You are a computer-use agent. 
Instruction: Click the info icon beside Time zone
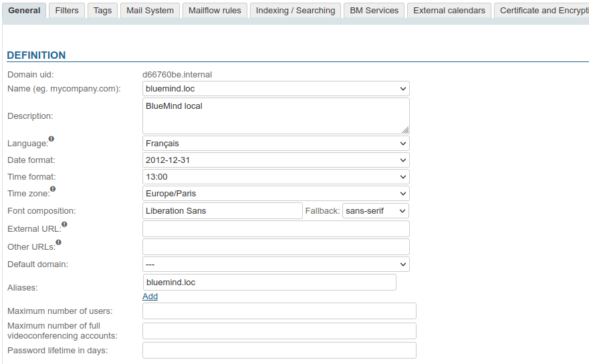(53, 190)
